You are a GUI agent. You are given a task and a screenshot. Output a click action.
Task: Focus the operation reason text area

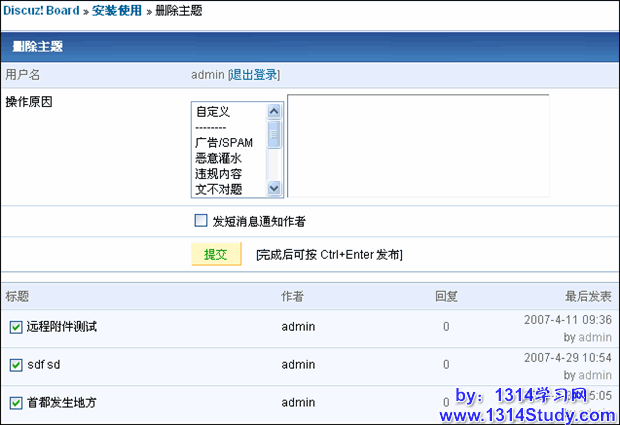417,145
